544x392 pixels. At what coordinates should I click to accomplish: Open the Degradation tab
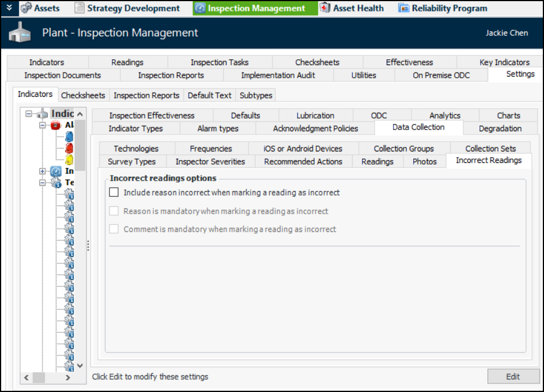pos(500,128)
